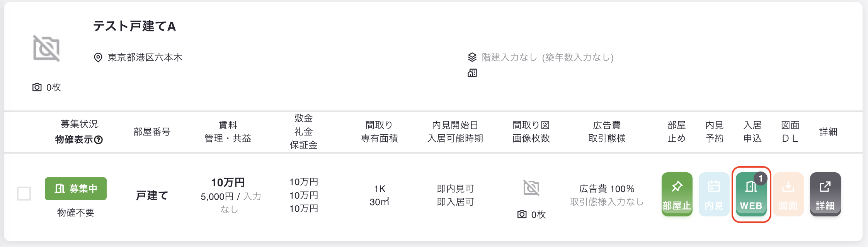Open the 詳細 external link button
Screen dimensions: 868x247
[x=825, y=194]
